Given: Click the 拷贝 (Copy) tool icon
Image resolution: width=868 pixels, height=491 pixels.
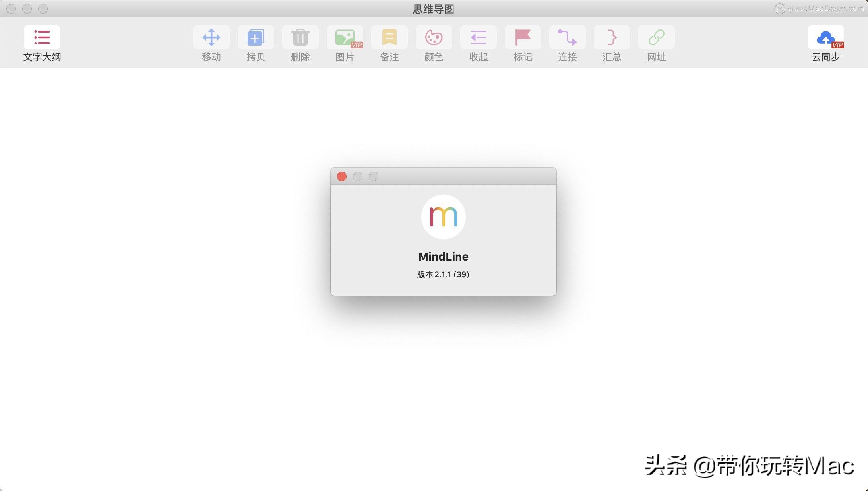Looking at the screenshot, I should (256, 38).
